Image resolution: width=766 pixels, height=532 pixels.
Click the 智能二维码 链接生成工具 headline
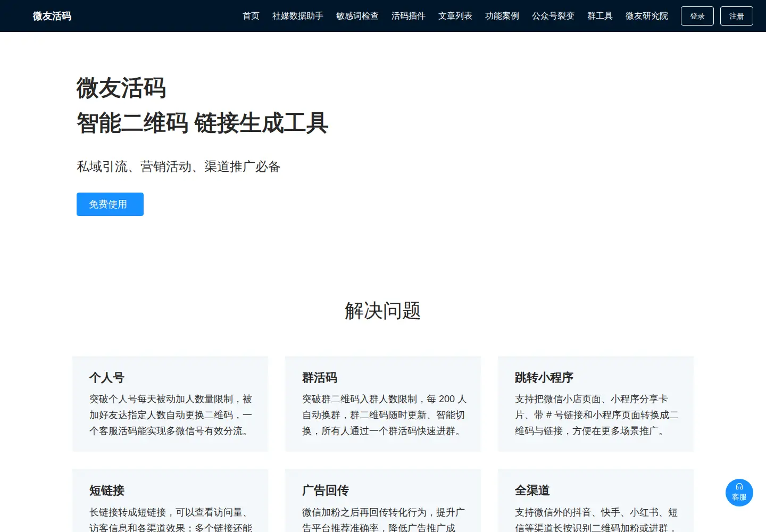coord(203,123)
